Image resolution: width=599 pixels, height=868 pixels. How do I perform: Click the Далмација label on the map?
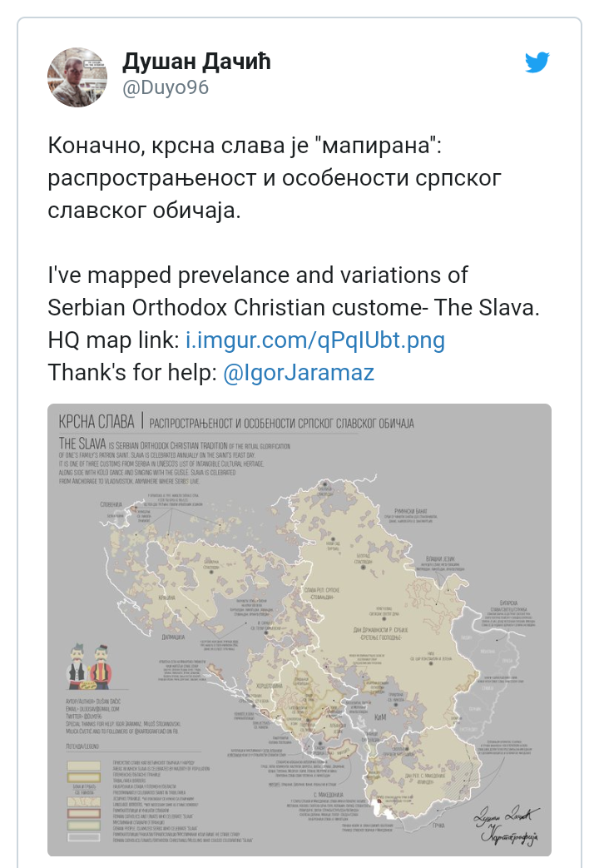point(173,637)
